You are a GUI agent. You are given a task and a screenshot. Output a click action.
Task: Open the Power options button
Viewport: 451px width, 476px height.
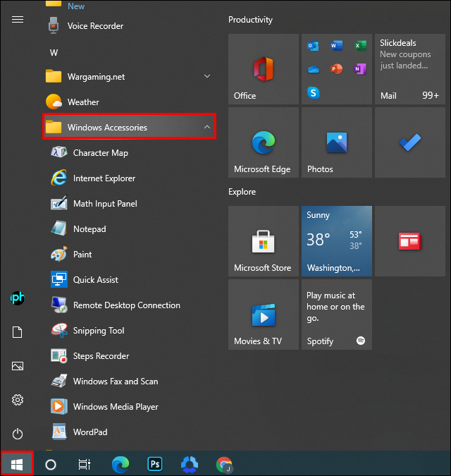(18, 434)
